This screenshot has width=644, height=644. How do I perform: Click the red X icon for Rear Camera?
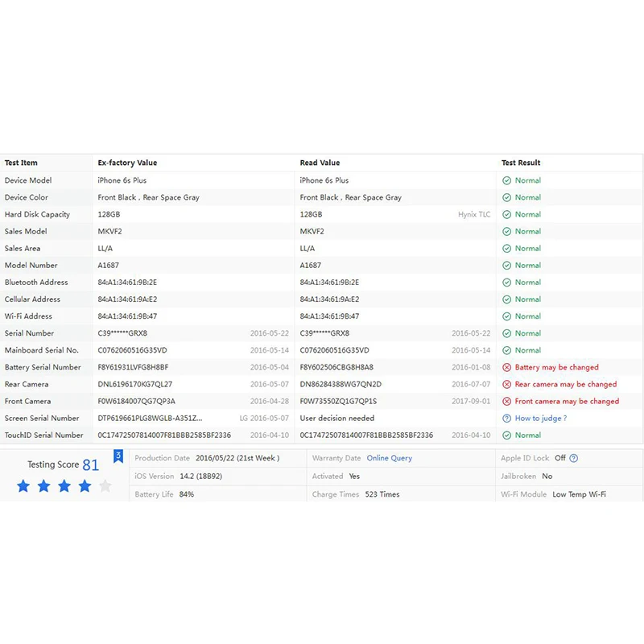click(x=507, y=384)
